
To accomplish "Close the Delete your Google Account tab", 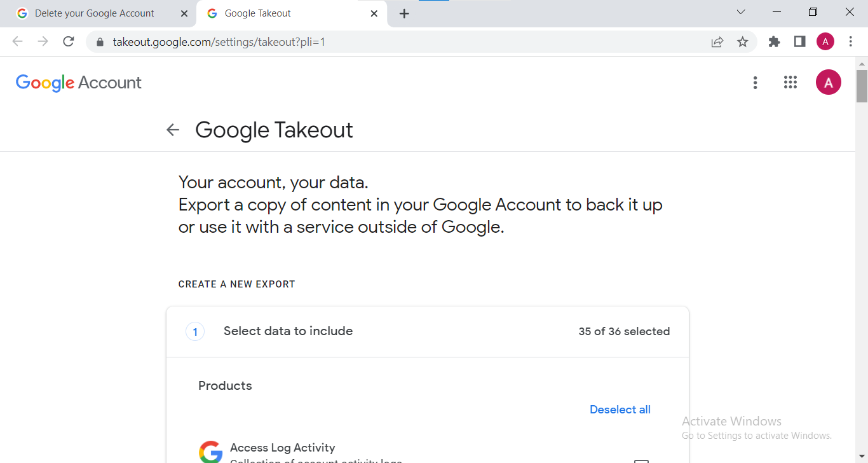I will [184, 13].
